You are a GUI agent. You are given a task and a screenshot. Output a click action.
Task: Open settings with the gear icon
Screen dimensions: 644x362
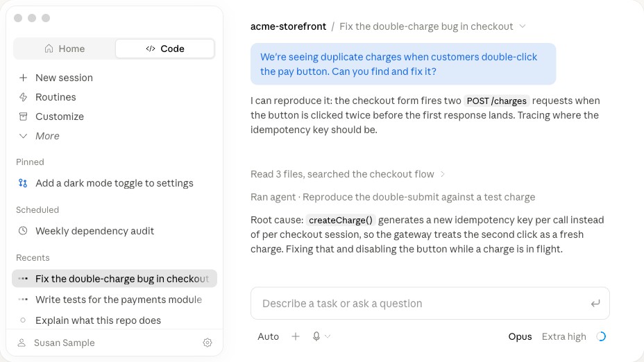(207, 343)
